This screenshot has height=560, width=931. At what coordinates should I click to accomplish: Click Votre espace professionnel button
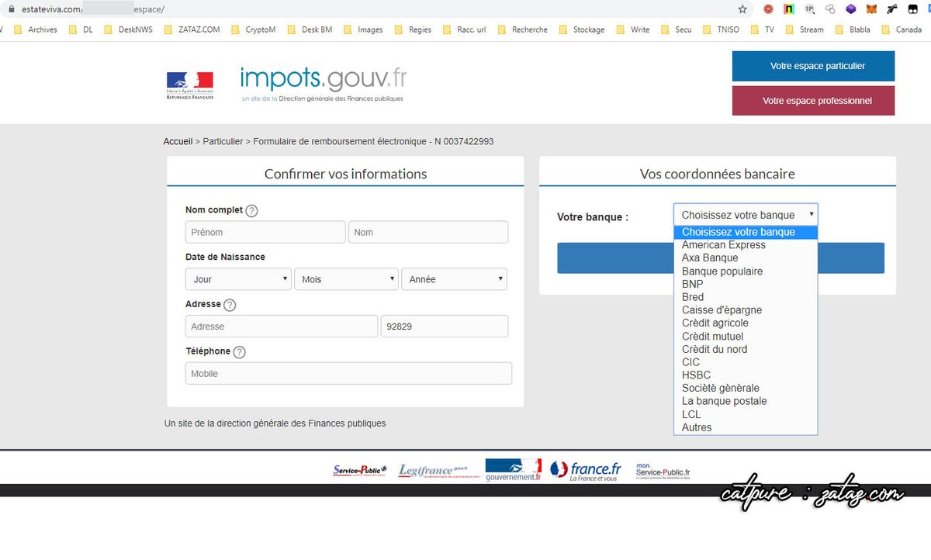pos(813,101)
